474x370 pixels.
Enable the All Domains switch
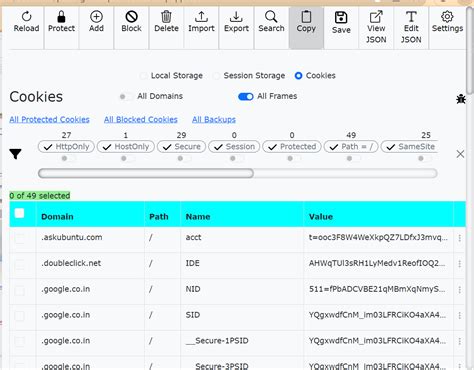(125, 97)
